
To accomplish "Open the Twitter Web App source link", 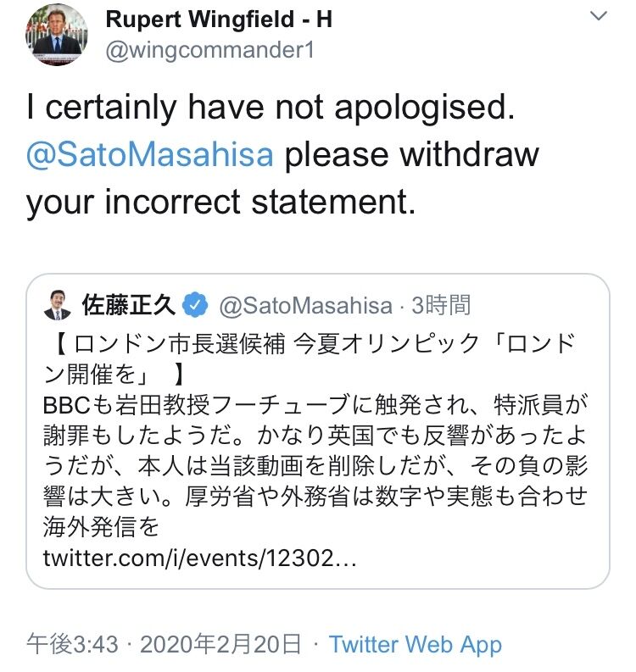I will point(416,644).
